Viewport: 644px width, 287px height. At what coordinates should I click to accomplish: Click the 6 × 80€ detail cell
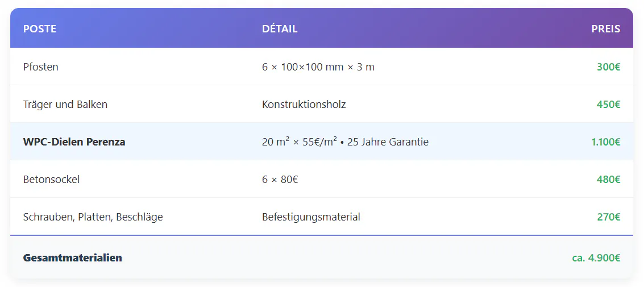pyautogui.click(x=280, y=180)
